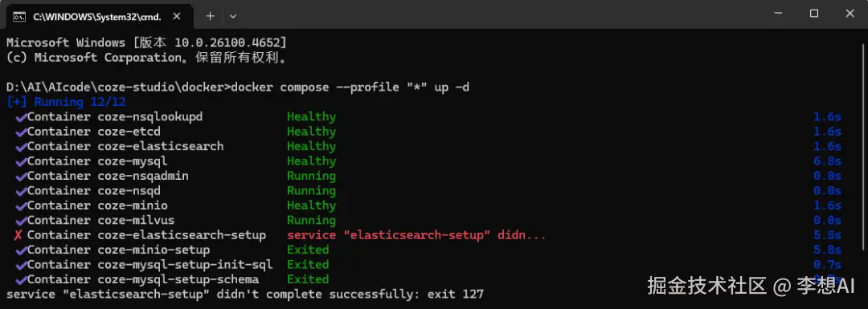Image resolution: width=868 pixels, height=309 pixels.
Task: Click the cmd icon in the tab
Action: pyautogui.click(x=18, y=17)
